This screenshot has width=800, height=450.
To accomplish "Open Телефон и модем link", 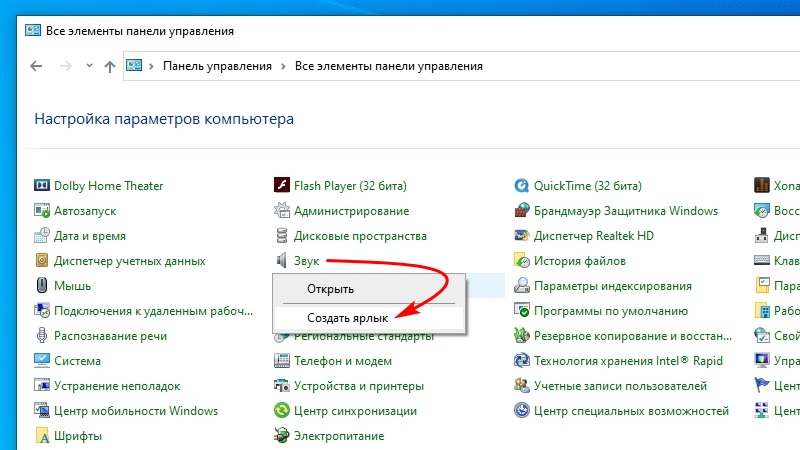I will pos(343,361).
